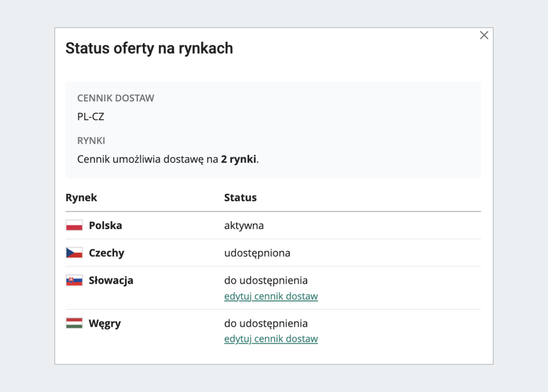548x392 pixels.
Task: Close the Status oferty na rynkach dialog
Action: point(484,35)
